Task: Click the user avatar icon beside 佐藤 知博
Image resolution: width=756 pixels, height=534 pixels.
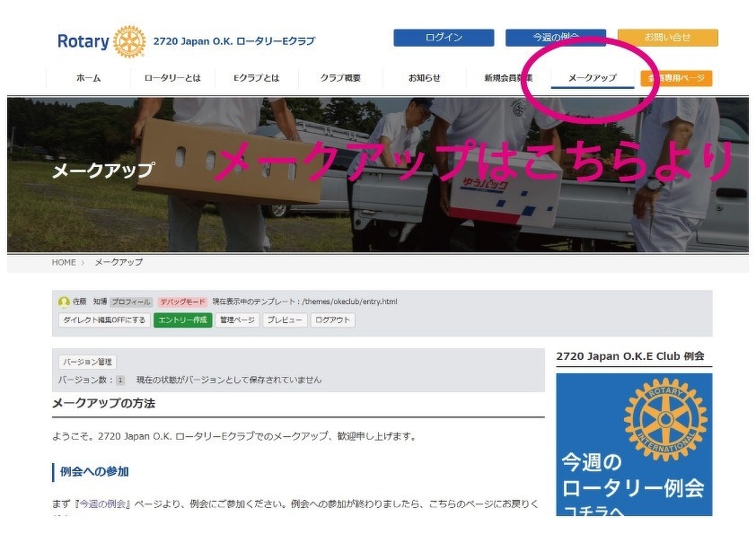Action: point(64,302)
